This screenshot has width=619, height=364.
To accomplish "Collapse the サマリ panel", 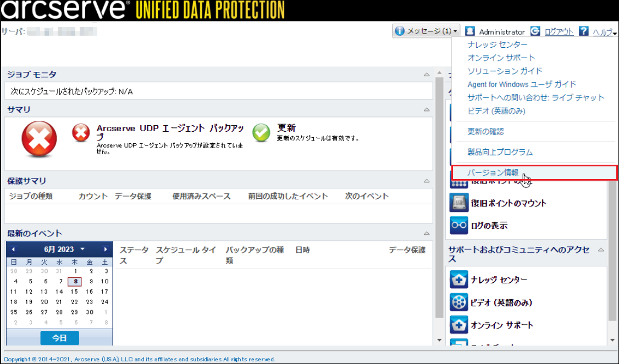I will pos(427,109).
